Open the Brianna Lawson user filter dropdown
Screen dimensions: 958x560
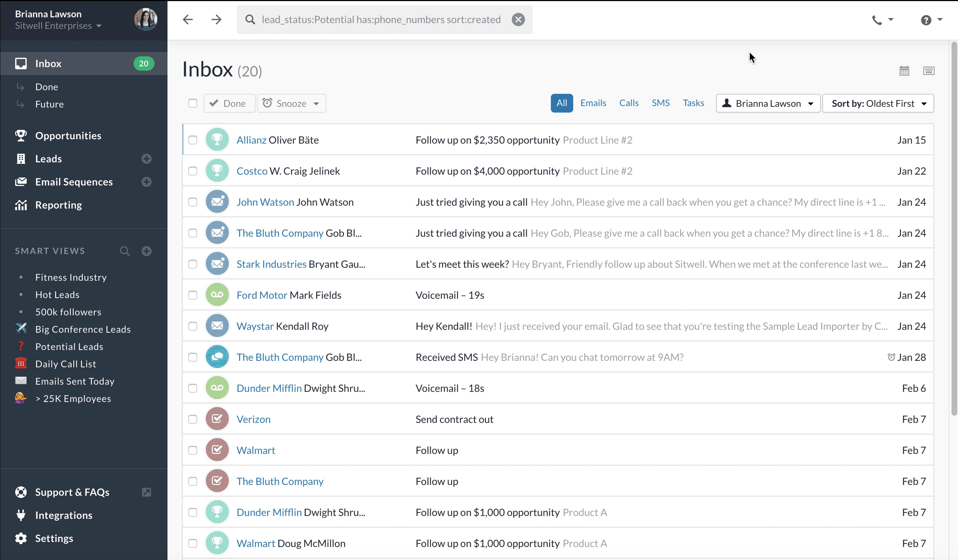tap(768, 103)
